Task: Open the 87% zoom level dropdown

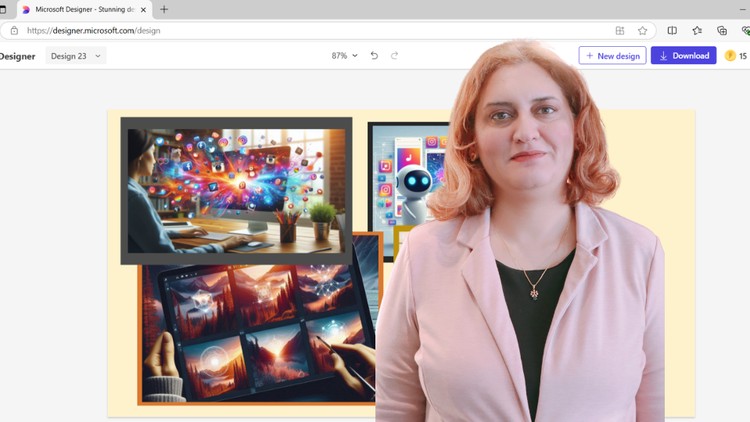Action: (344, 56)
